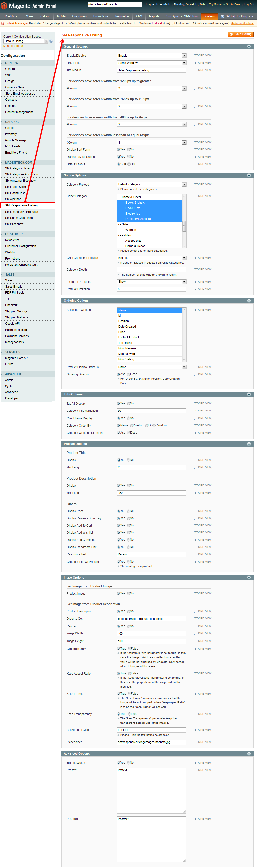This screenshot has height=868, width=257.
Task: Open the Featured Products dropdown
Action: click(x=152, y=282)
